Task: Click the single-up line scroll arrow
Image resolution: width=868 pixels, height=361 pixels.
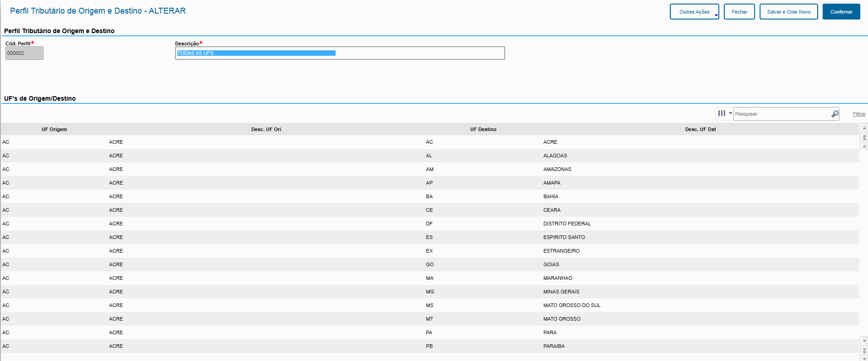Action: 864,146
